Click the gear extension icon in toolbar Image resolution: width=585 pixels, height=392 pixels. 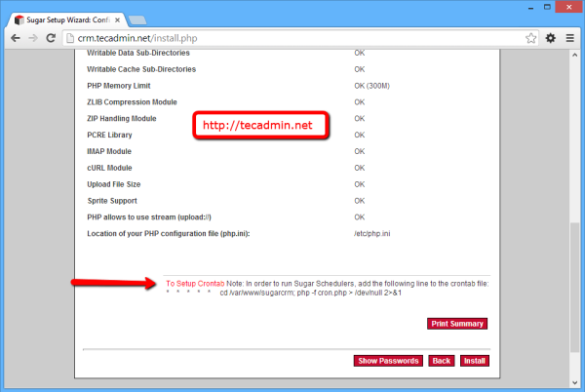(551, 38)
